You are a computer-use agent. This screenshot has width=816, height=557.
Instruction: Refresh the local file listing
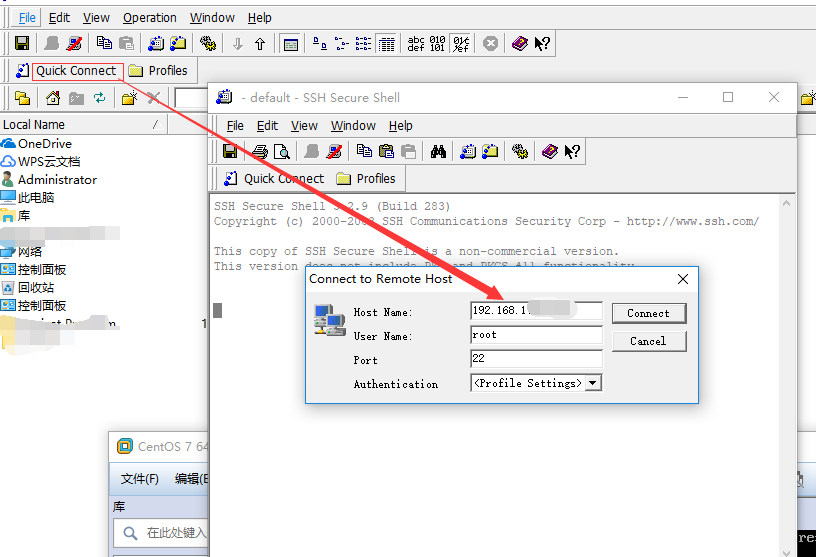99,98
